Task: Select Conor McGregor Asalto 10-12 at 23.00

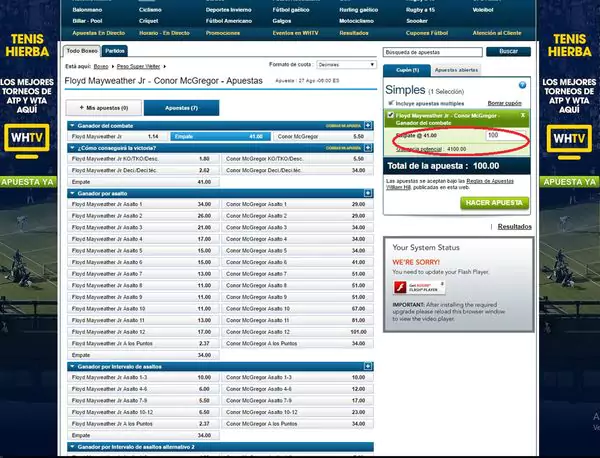Action: [x=297, y=412]
